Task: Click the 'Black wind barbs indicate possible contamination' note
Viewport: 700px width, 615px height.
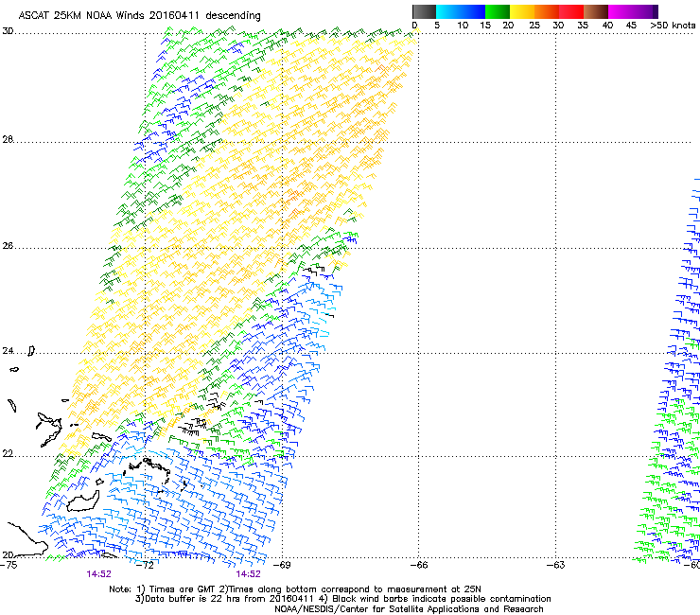Action: click(442, 599)
